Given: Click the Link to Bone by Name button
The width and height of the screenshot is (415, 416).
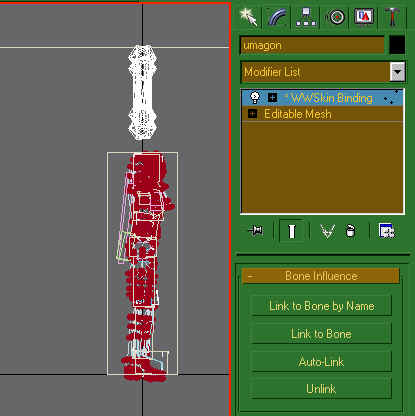Looking at the screenshot, I should point(321,306).
